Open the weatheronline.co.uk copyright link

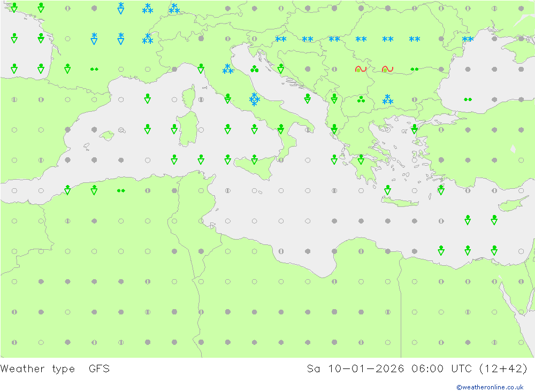[x=490, y=387]
